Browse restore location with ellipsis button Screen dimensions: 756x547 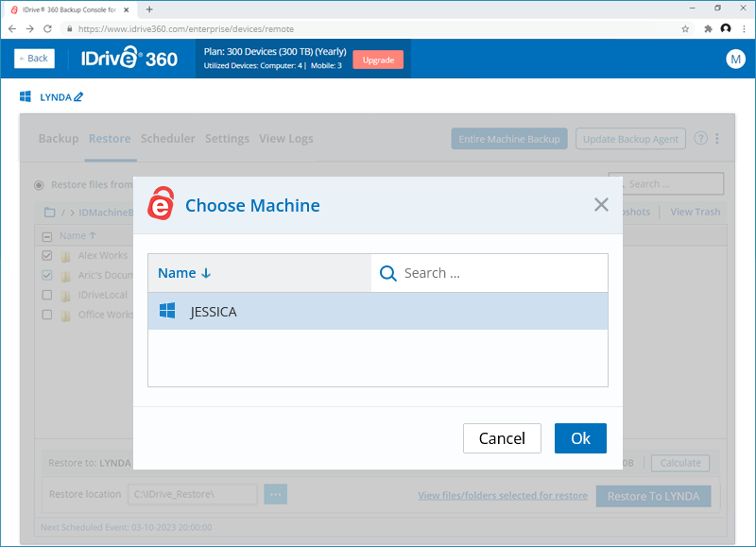click(275, 494)
